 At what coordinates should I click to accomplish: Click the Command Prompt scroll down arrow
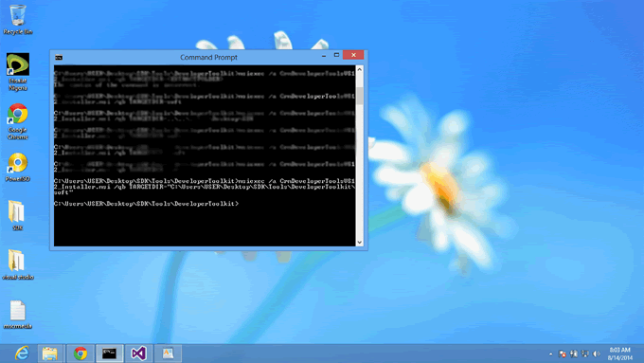359,242
